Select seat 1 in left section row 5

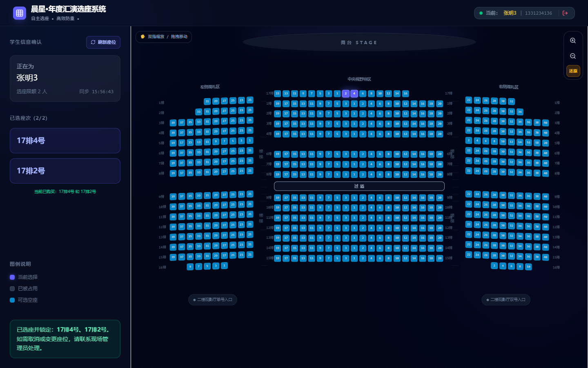pos(250,141)
